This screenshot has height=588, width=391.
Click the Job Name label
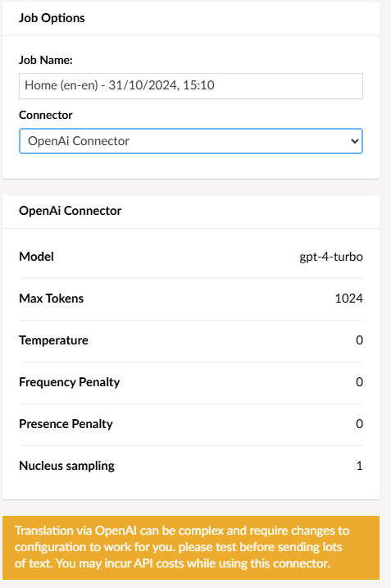pyautogui.click(x=46, y=60)
